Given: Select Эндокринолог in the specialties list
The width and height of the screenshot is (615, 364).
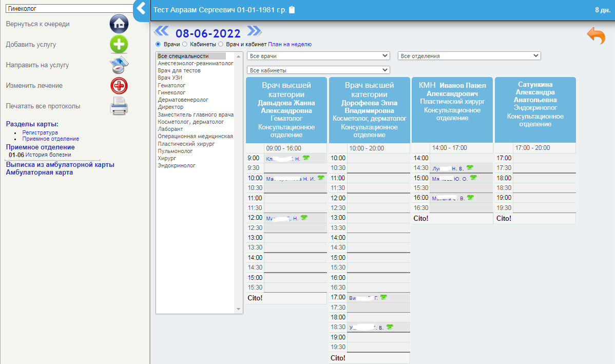Looking at the screenshot, I should coord(177,165).
